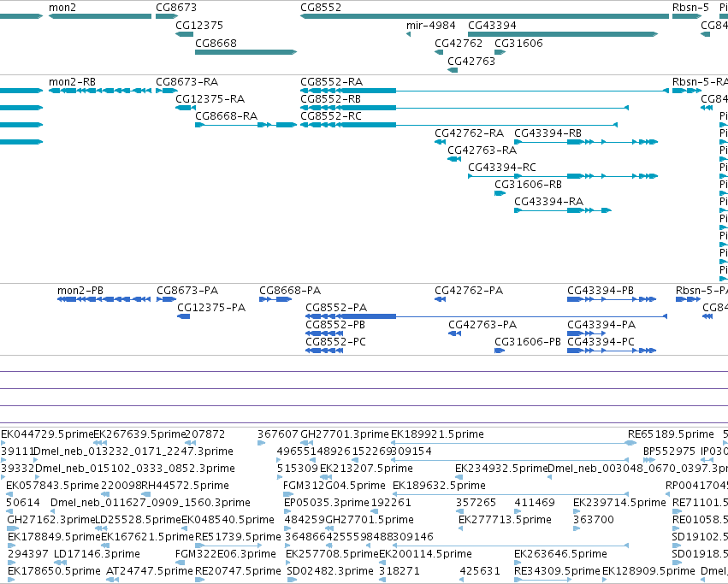The width and height of the screenshot is (728, 584).
Task: Click the EK234932.5prime EST label
Action: tap(501, 469)
